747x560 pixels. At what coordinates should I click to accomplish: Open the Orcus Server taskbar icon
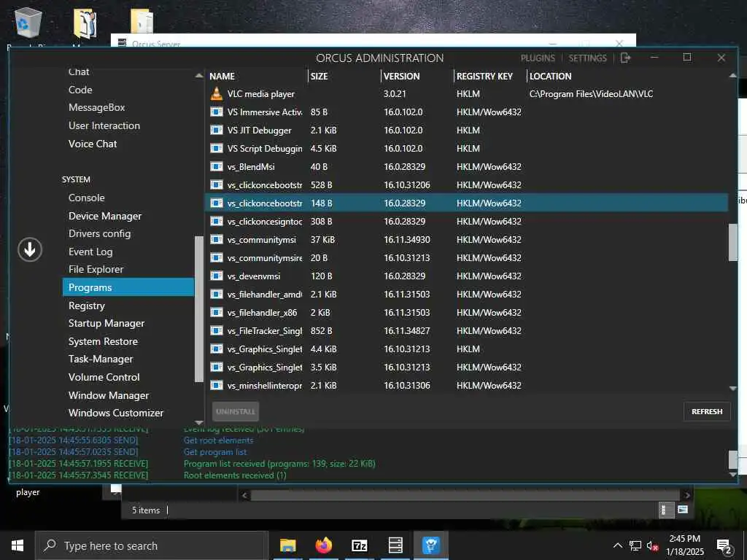point(395,545)
